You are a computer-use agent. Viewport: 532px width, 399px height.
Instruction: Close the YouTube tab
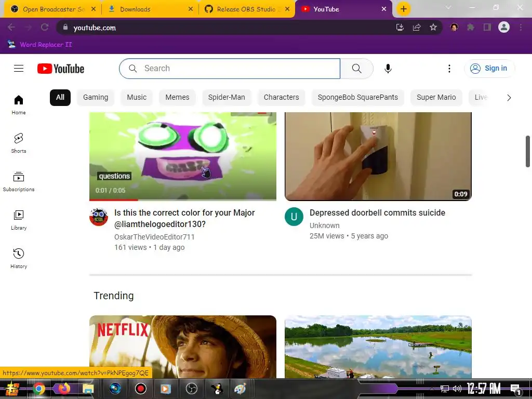(x=384, y=9)
